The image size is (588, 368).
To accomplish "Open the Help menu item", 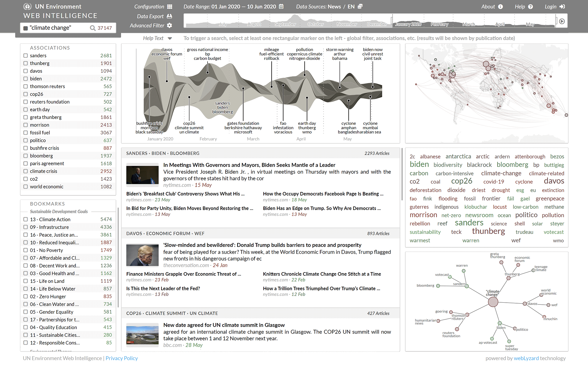I will (520, 6).
